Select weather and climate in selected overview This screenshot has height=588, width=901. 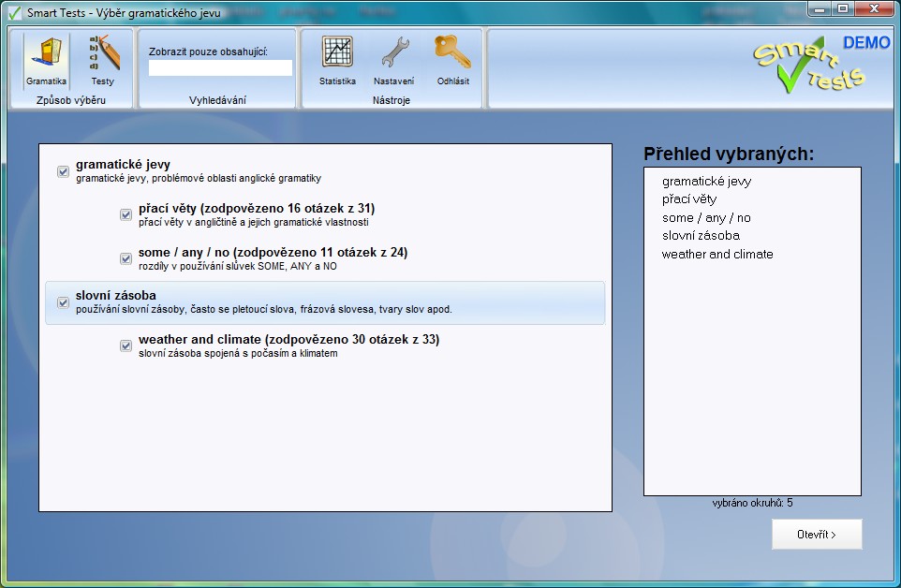click(717, 255)
